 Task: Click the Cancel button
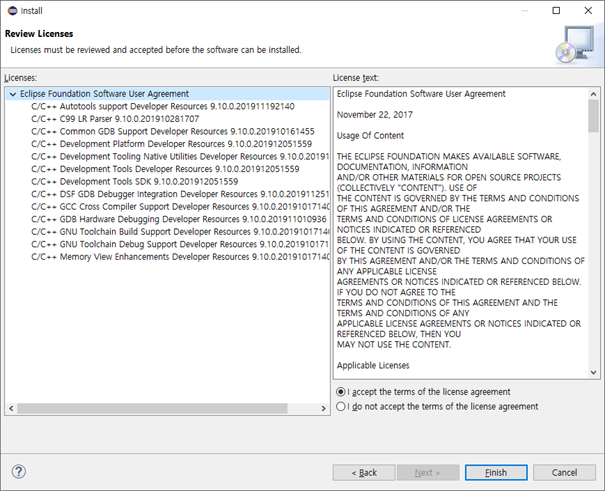click(564, 472)
